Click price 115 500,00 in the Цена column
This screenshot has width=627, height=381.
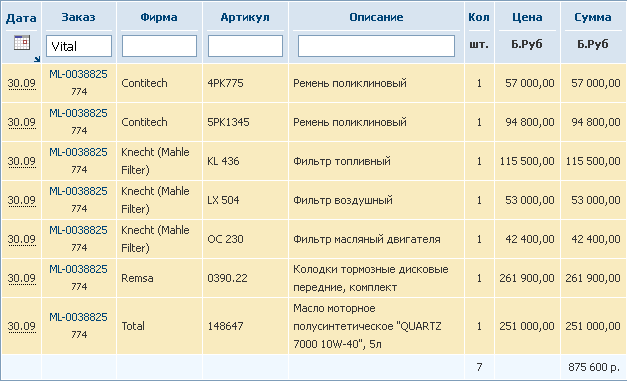[x=527, y=161]
